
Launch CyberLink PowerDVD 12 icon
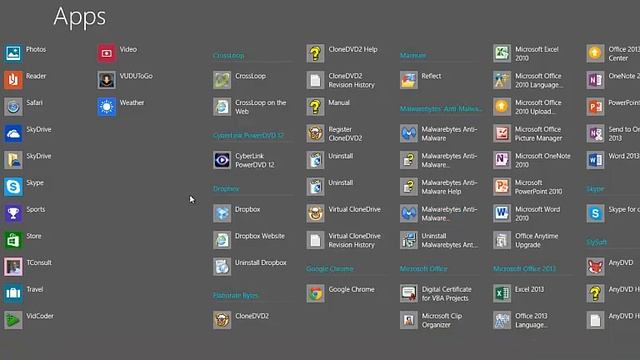click(222, 160)
